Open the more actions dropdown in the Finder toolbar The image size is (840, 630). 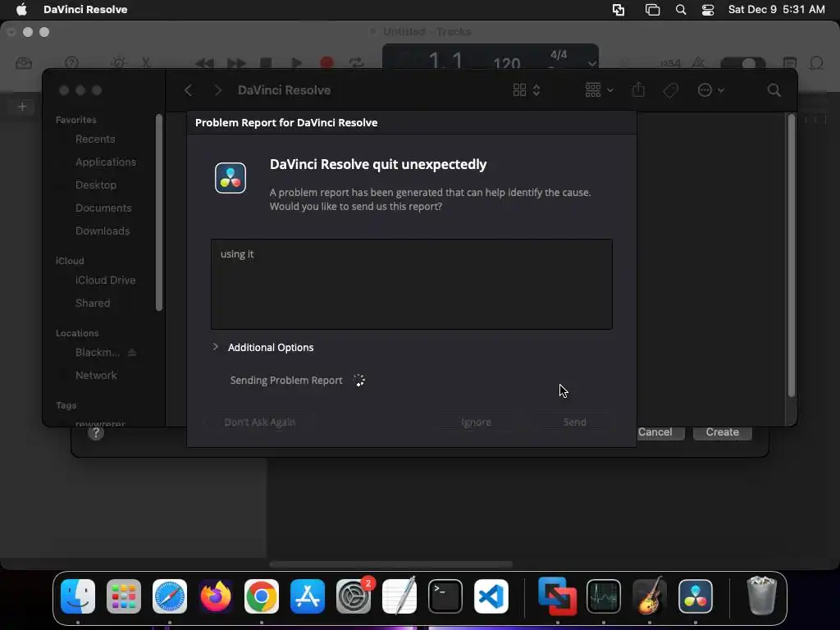(x=711, y=90)
